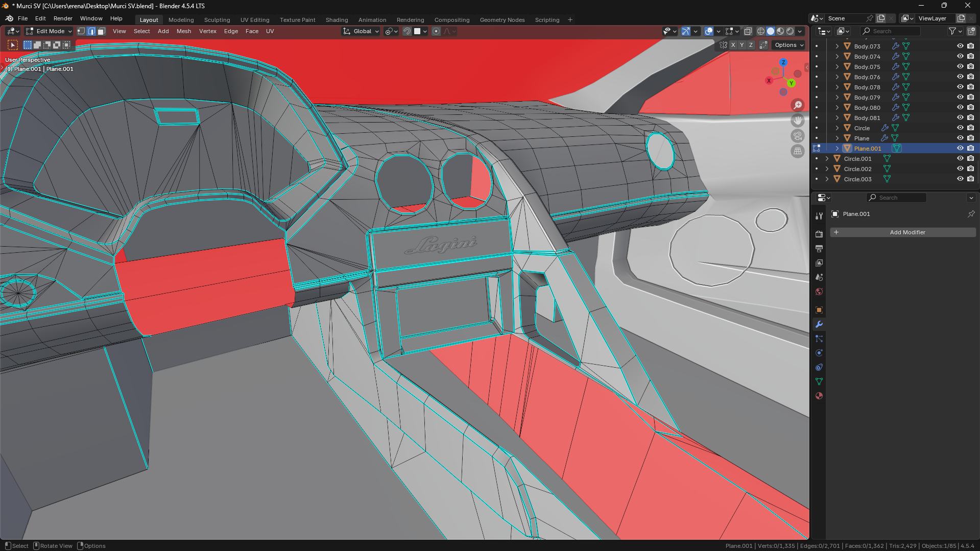980x551 pixels.
Task: Switch to vertex select mode
Action: [81, 31]
